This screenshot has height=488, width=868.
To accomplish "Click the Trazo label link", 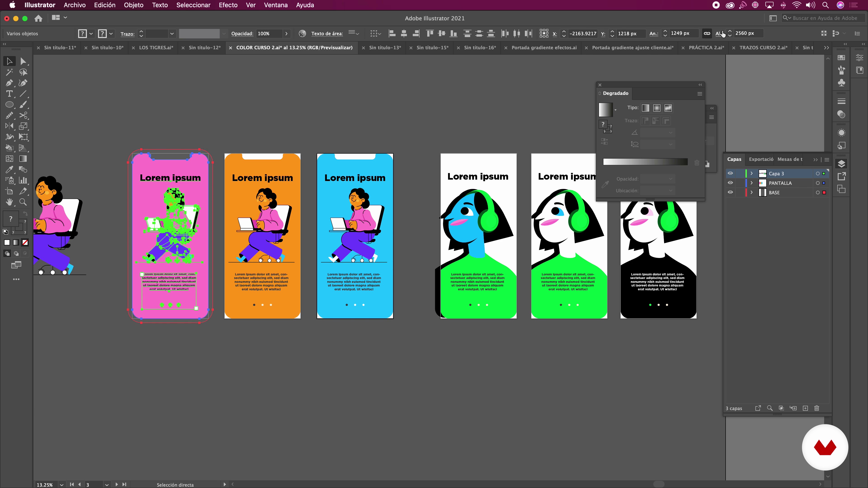I will (127, 34).
